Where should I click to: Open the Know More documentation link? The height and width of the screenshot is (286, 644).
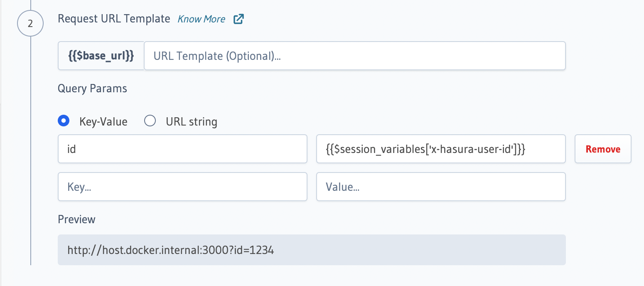201,19
